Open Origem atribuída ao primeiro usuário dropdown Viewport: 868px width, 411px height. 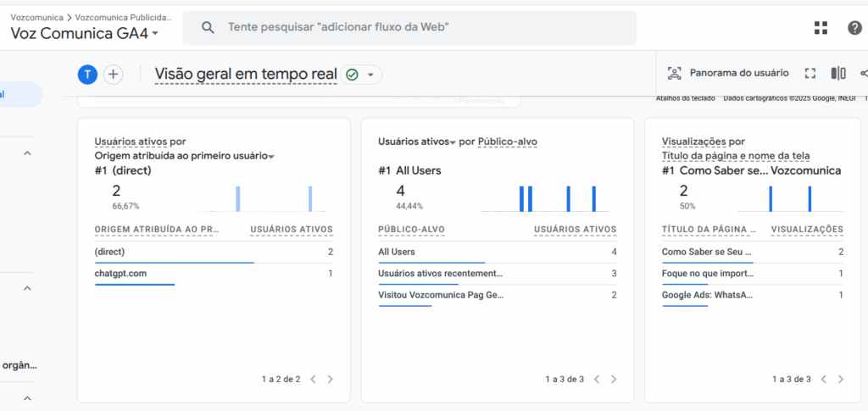pyautogui.click(x=185, y=156)
